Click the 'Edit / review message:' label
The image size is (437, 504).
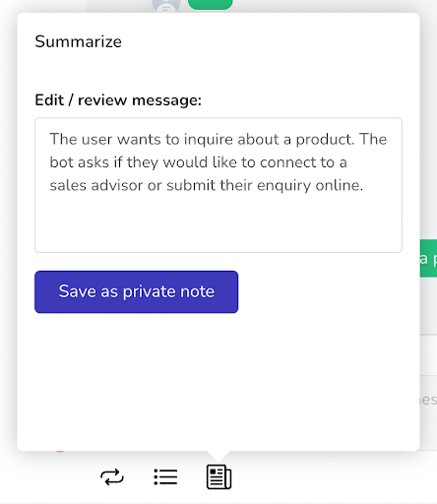point(118,100)
